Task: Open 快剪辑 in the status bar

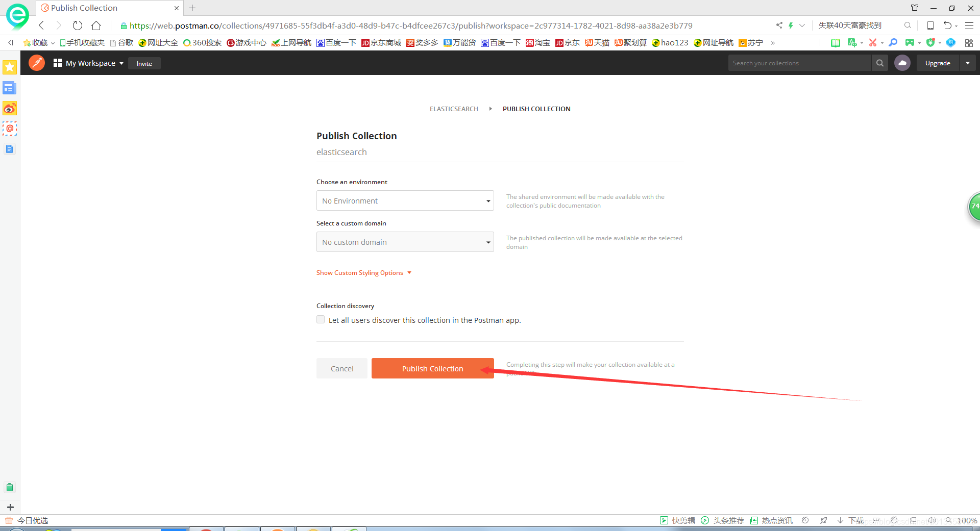Action: [x=678, y=520]
